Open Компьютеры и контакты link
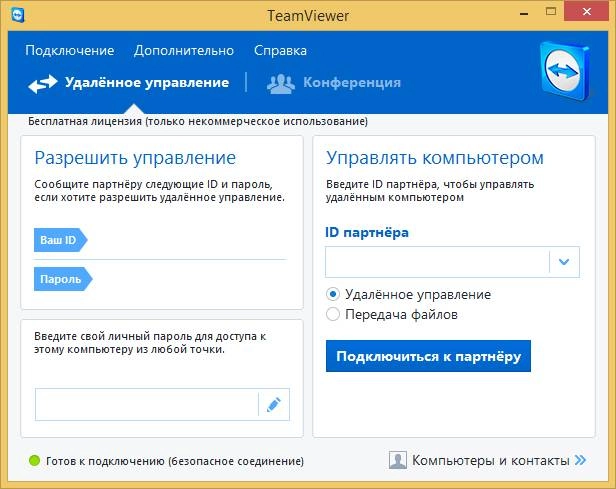 pos(490,460)
